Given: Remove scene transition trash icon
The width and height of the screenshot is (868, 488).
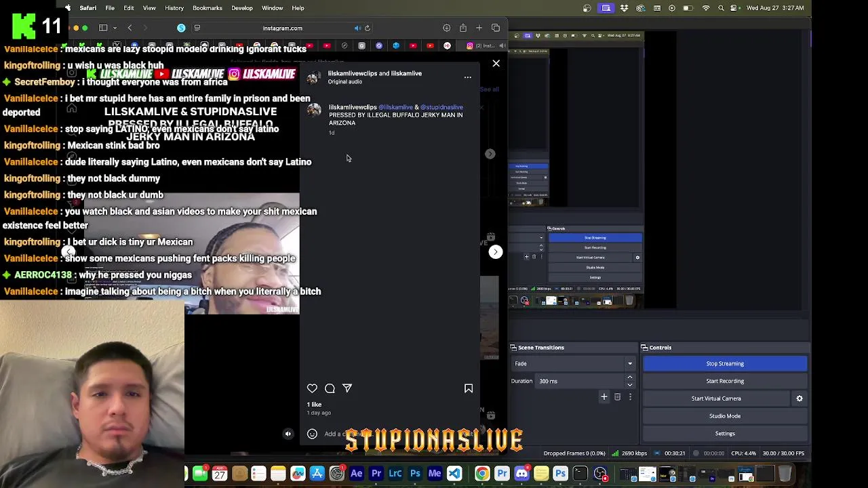Looking at the screenshot, I should tap(617, 397).
